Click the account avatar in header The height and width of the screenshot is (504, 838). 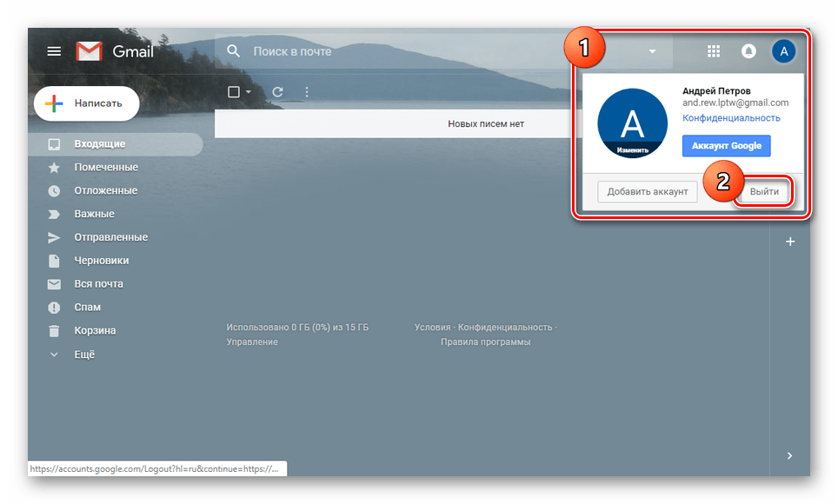(x=783, y=51)
